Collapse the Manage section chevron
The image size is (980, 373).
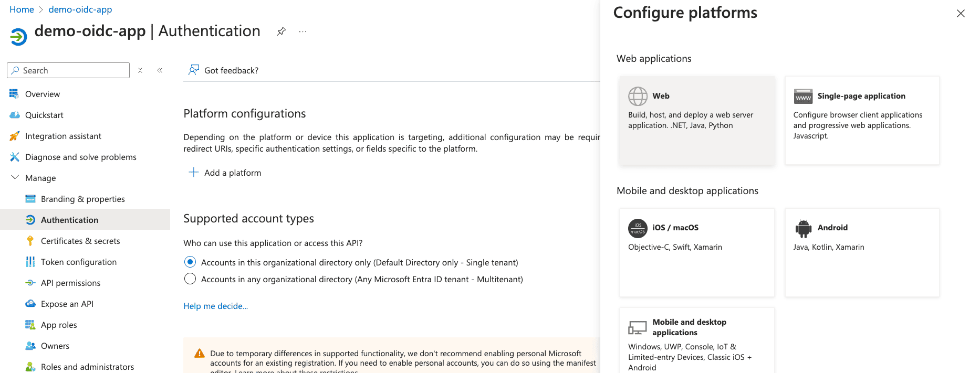tap(15, 177)
